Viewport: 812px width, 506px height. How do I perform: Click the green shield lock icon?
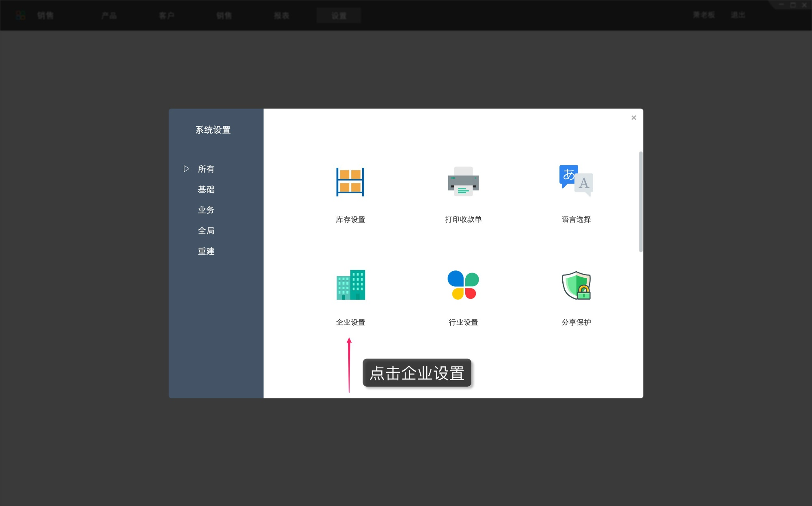(575, 285)
